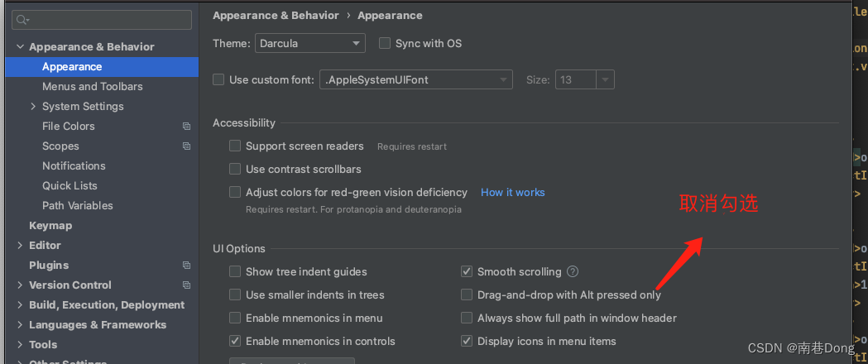Image resolution: width=868 pixels, height=364 pixels.
Task: Open the font Size dropdown arrow
Action: click(x=605, y=79)
